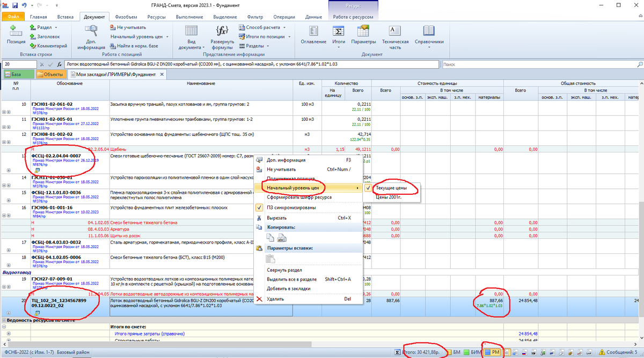This screenshot has height=358, width=644.
Task: Expand row 13 ФССЦ-02.2.04.04-0007
Action: click(x=8, y=170)
